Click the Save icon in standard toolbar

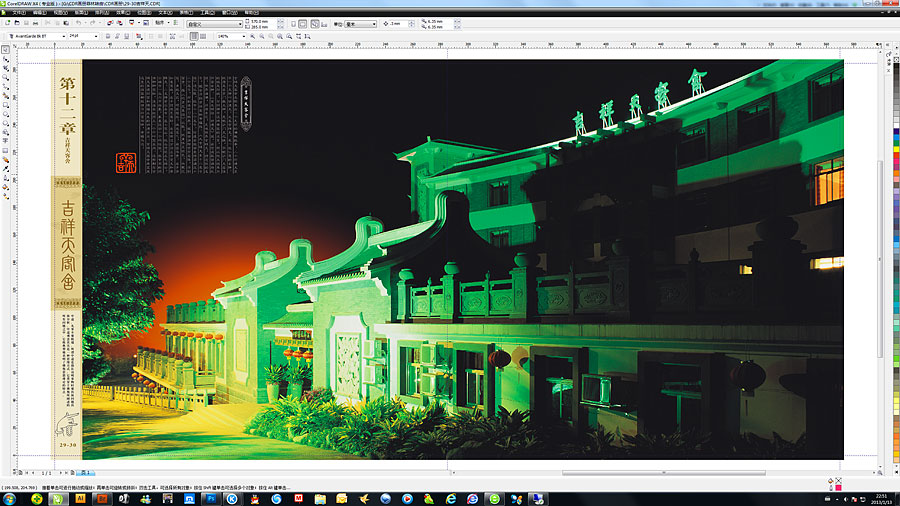tap(26, 23)
